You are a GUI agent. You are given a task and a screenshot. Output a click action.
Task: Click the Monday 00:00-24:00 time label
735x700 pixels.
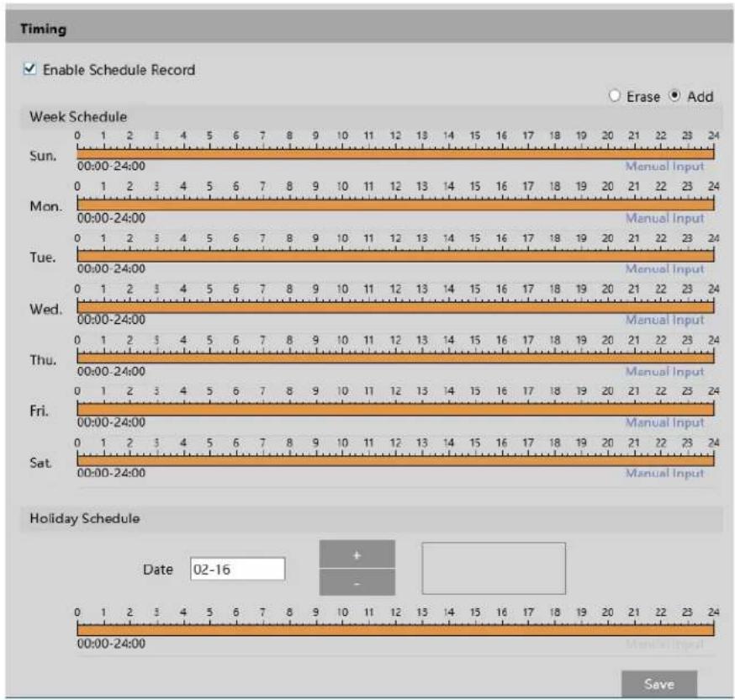111,218
